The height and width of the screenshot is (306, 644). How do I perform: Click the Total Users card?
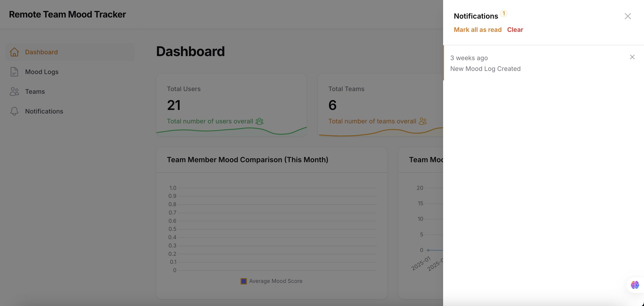click(231, 105)
